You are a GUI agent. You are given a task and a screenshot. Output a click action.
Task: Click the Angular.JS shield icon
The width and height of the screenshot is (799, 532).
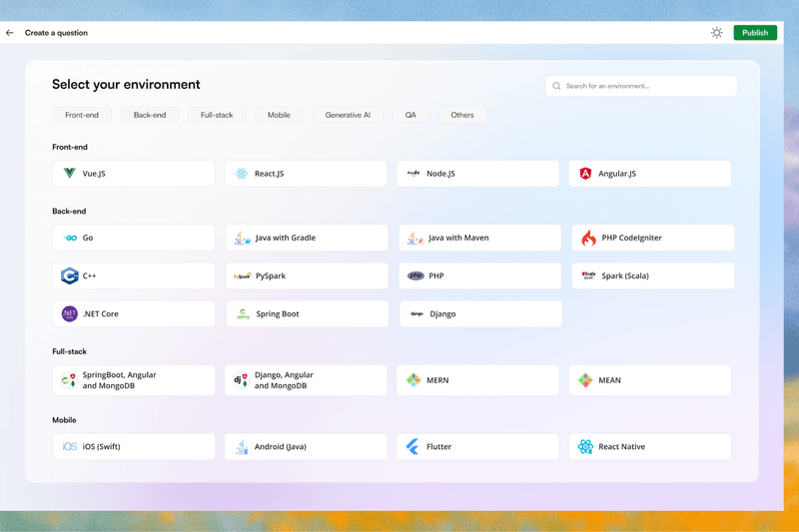coord(585,173)
